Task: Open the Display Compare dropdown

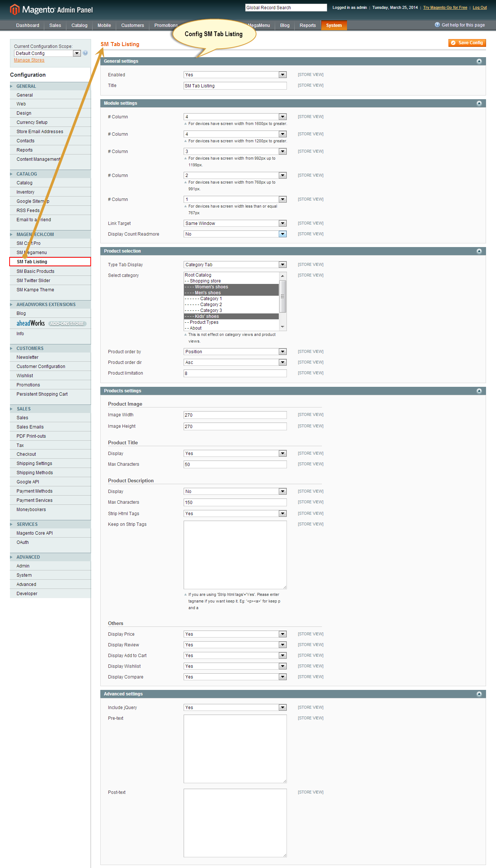Action: [x=235, y=677]
